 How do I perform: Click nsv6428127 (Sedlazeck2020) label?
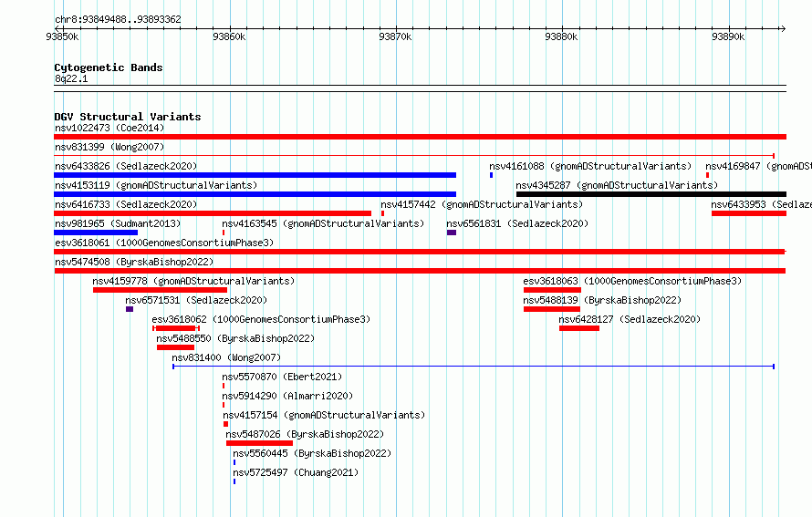tap(630, 319)
